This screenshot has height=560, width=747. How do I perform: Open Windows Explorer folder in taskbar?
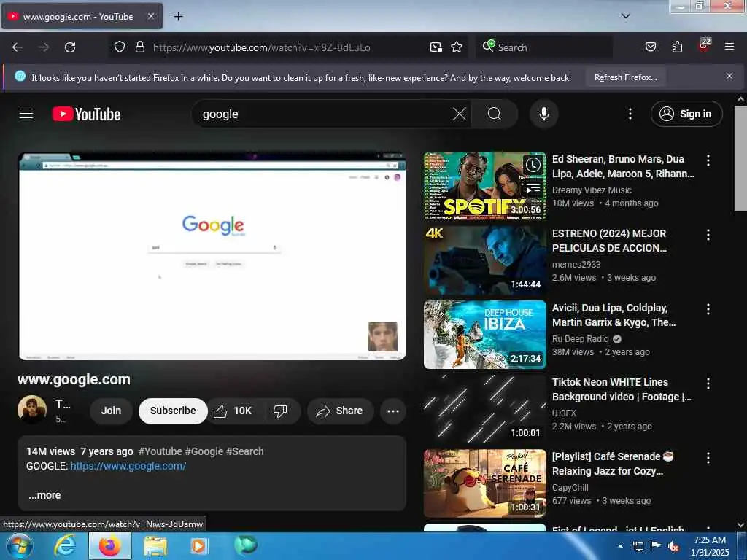tap(155, 545)
